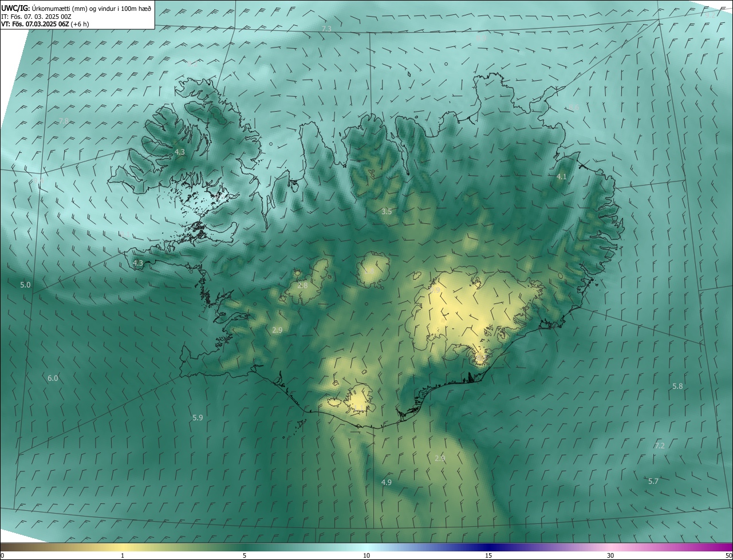The image size is (733, 560).
Task: Click the 7.8 value northwest of the Westfjords
Action: tap(64, 121)
